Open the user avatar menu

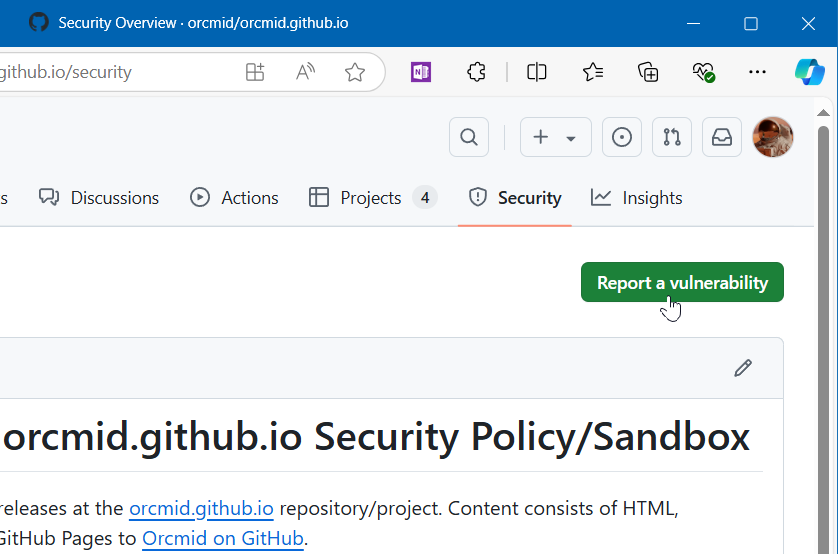pos(773,137)
